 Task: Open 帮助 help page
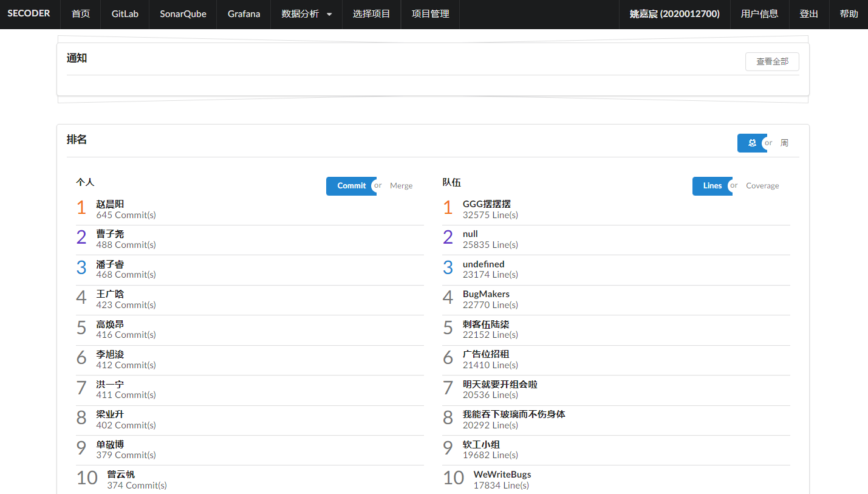[849, 14]
